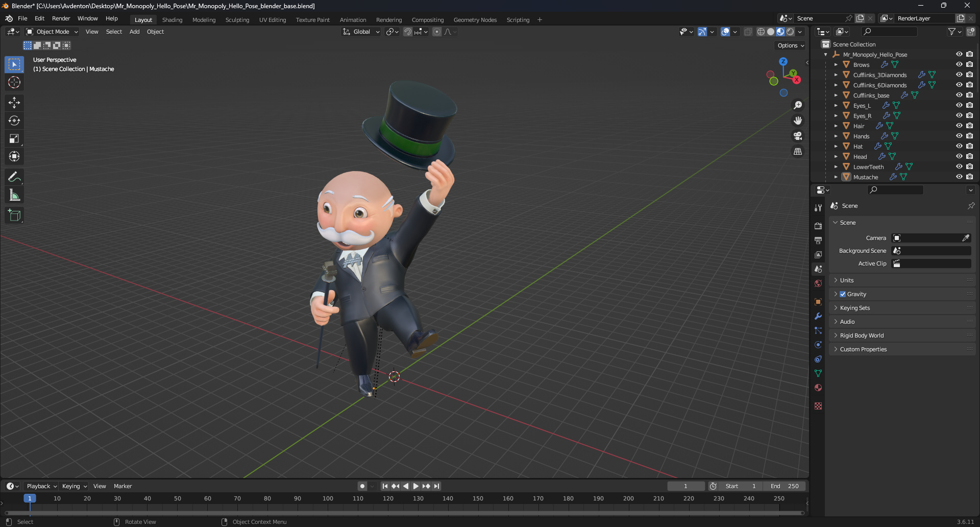
Task: Toggle the Gravity checkbox
Action: (x=843, y=294)
